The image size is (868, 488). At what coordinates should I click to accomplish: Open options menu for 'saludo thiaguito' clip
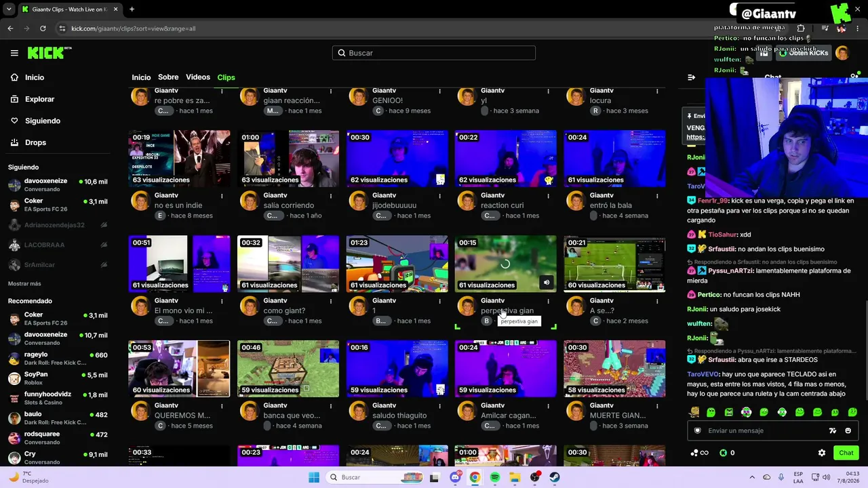pos(439,406)
